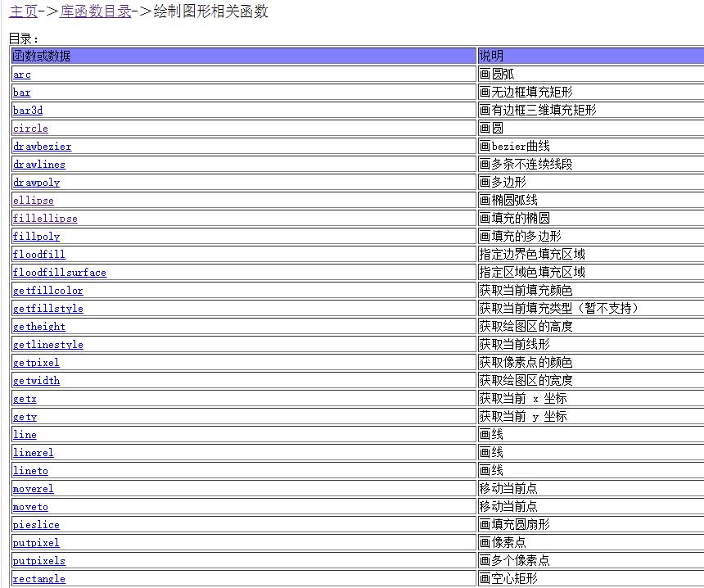
Task: Open the bar3d function link
Action: (28, 111)
